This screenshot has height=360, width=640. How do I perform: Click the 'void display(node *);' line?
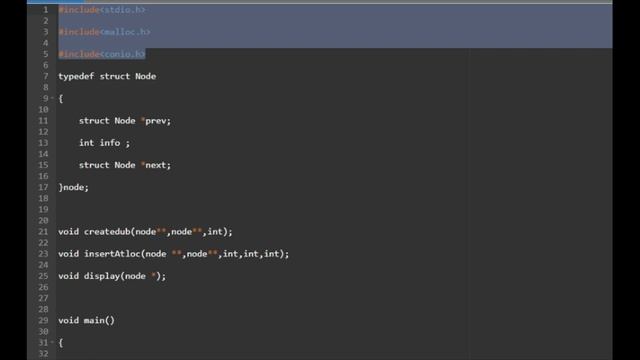click(x=112, y=276)
